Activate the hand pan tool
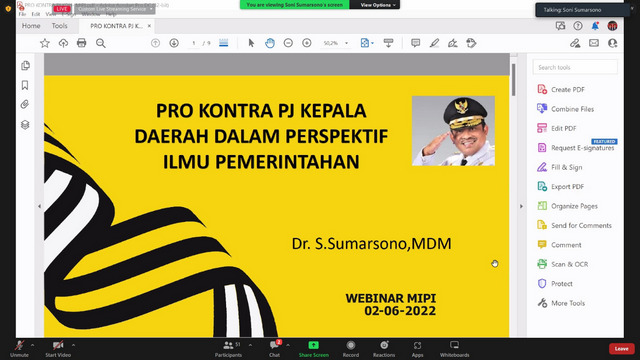Image resolution: width=640 pixels, height=360 pixels. [270, 43]
